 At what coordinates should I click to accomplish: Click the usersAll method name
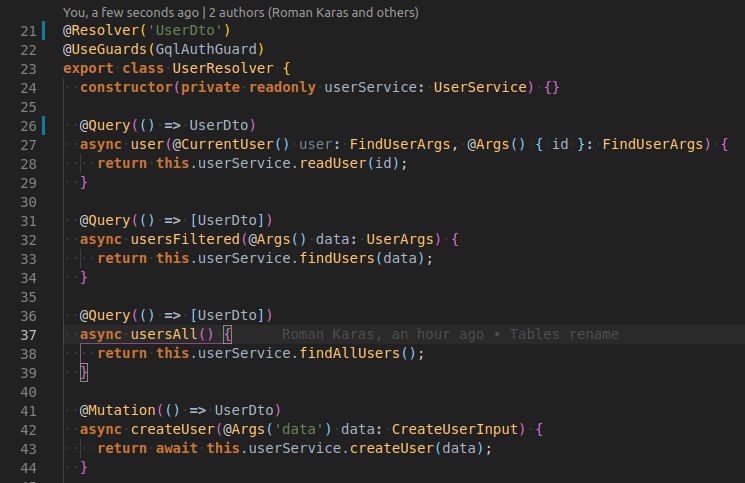click(x=164, y=334)
